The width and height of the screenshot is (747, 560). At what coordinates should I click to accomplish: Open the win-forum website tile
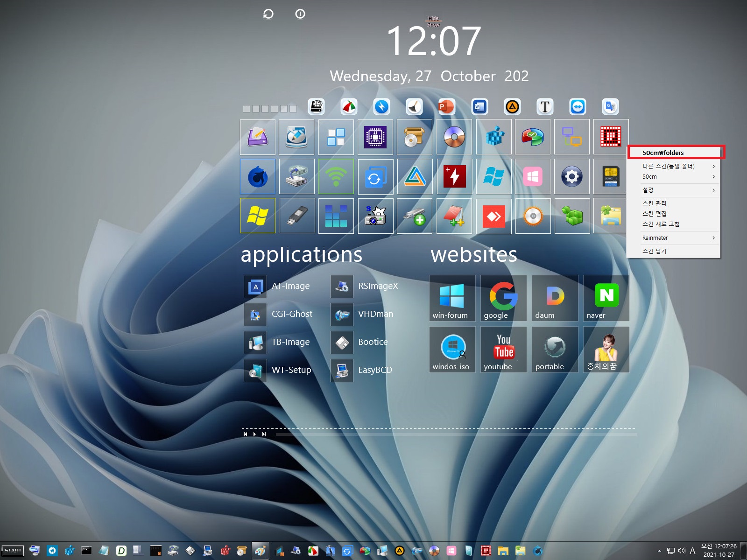click(452, 298)
